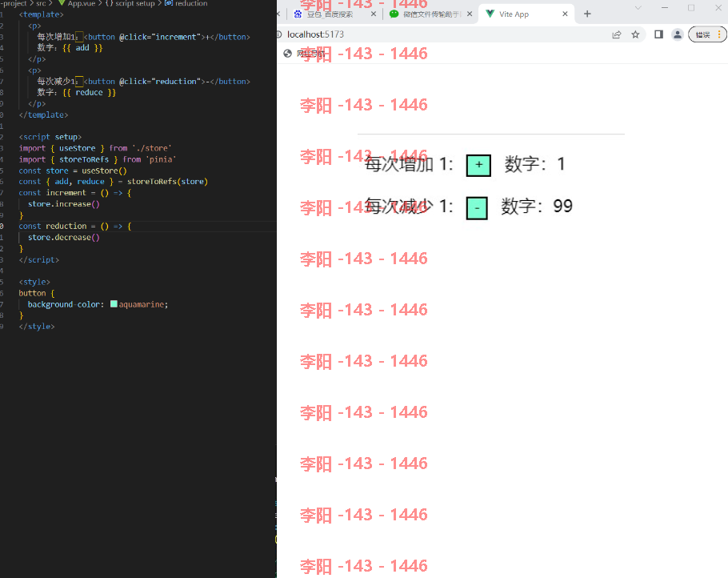Click the '每次增加 1:' label on the page
Viewport: 728px width, 578px height.
tap(408, 164)
